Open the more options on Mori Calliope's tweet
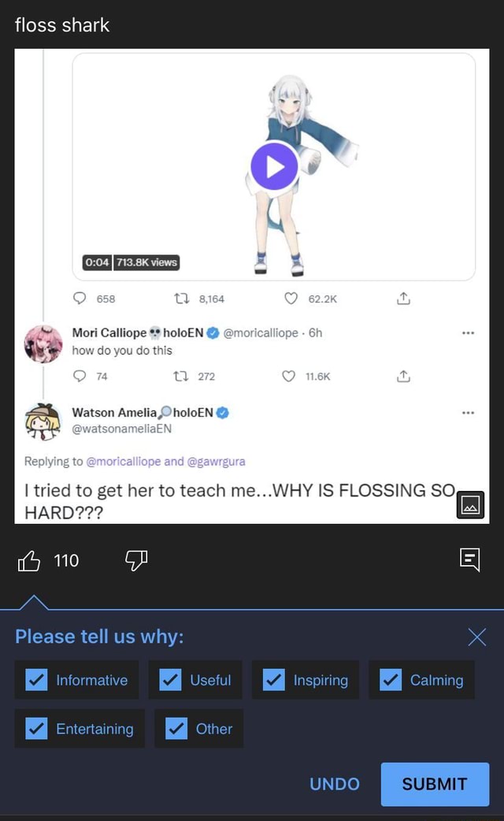 [469, 332]
